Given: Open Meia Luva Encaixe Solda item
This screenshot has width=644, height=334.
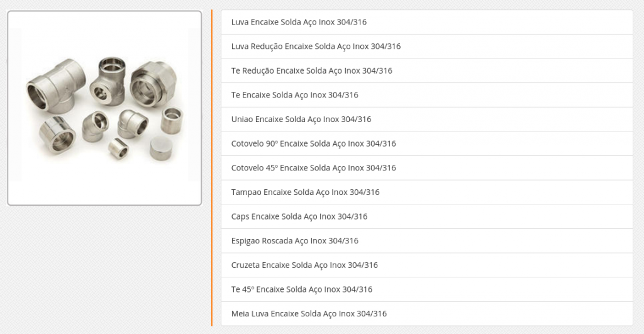Looking at the screenshot, I should [309, 314].
